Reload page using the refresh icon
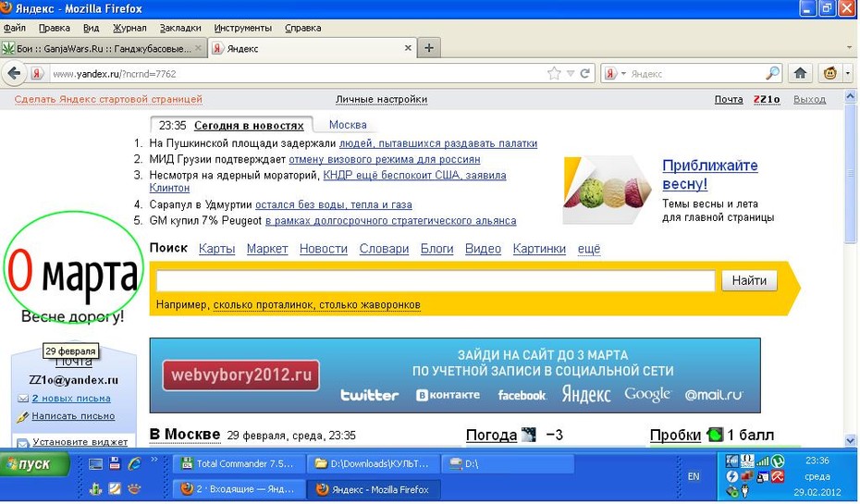 (585, 73)
